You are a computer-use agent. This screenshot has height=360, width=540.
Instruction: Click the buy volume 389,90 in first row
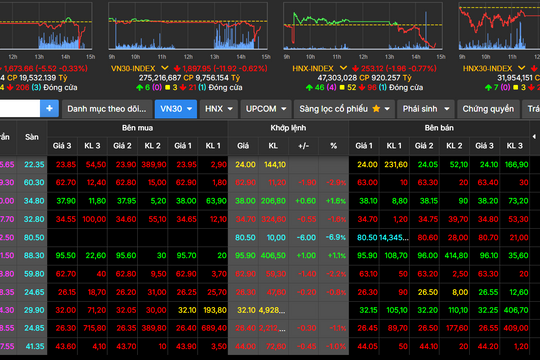click(x=154, y=165)
